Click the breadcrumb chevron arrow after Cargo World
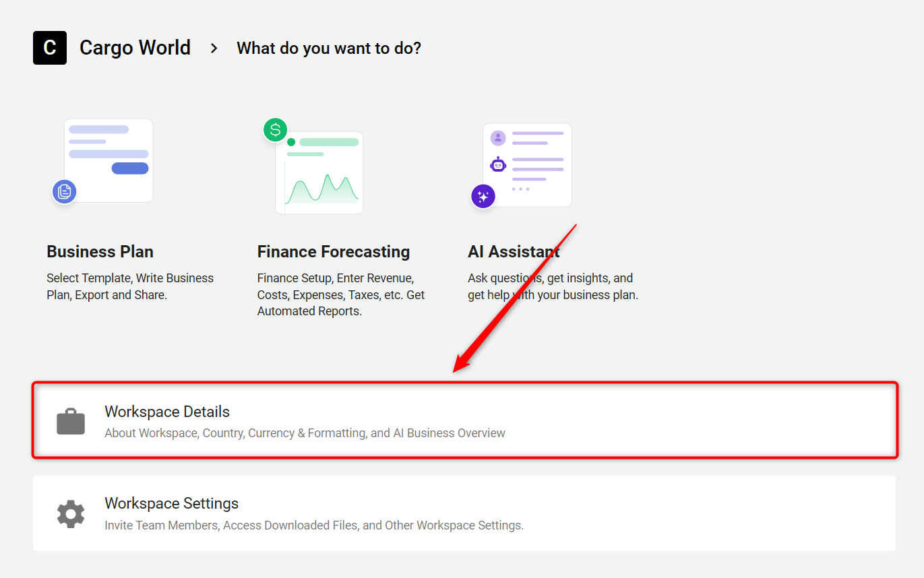The width and height of the screenshot is (924, 578). [214, 49]
